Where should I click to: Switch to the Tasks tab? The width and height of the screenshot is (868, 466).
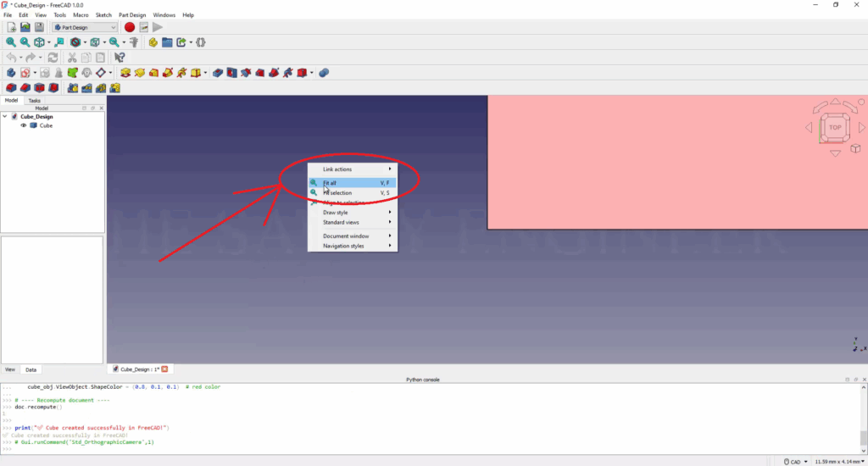point(34,100)
